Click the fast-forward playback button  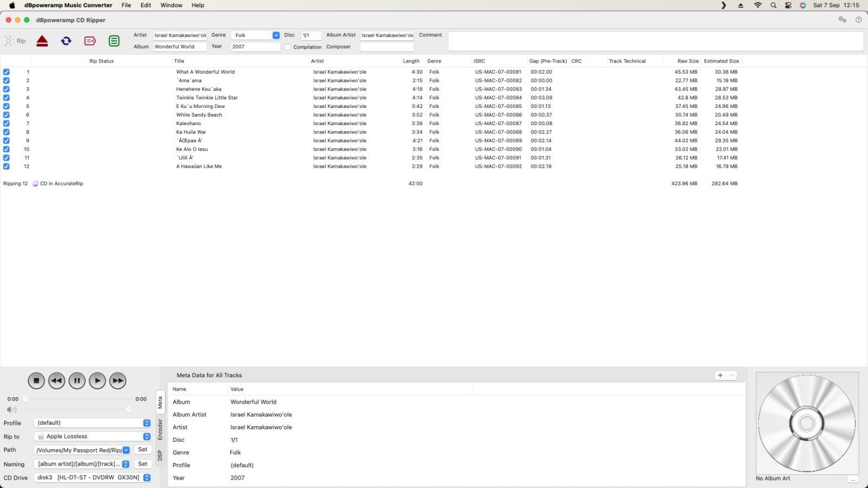point(117,380)
